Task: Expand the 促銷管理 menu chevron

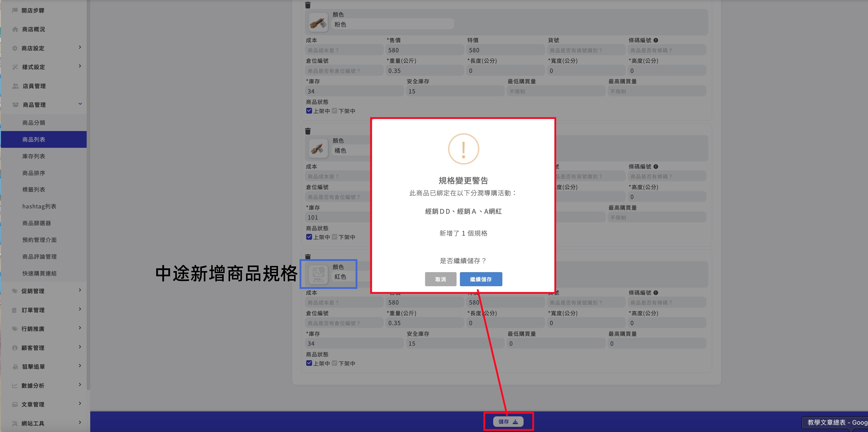Action: click(80, 290)
